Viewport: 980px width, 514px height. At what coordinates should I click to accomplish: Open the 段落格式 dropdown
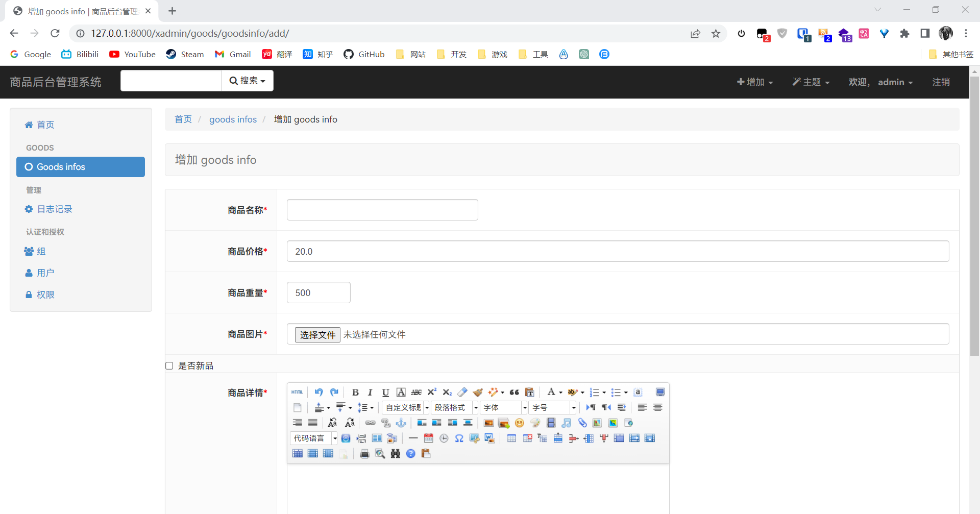455,407
